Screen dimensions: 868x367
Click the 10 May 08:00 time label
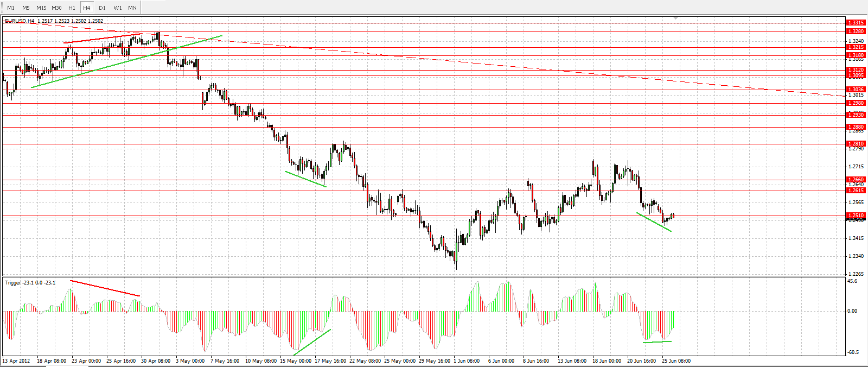[260, 360]
